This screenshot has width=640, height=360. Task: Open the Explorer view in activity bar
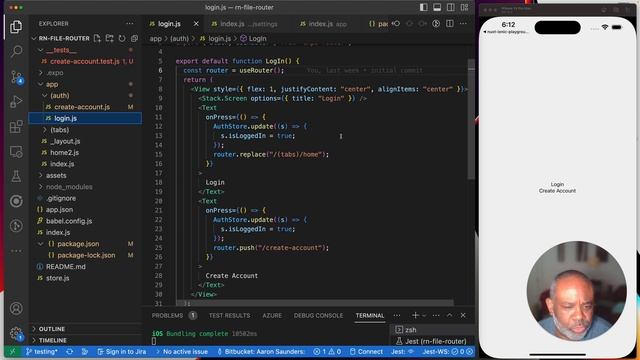tap(16, 27)
